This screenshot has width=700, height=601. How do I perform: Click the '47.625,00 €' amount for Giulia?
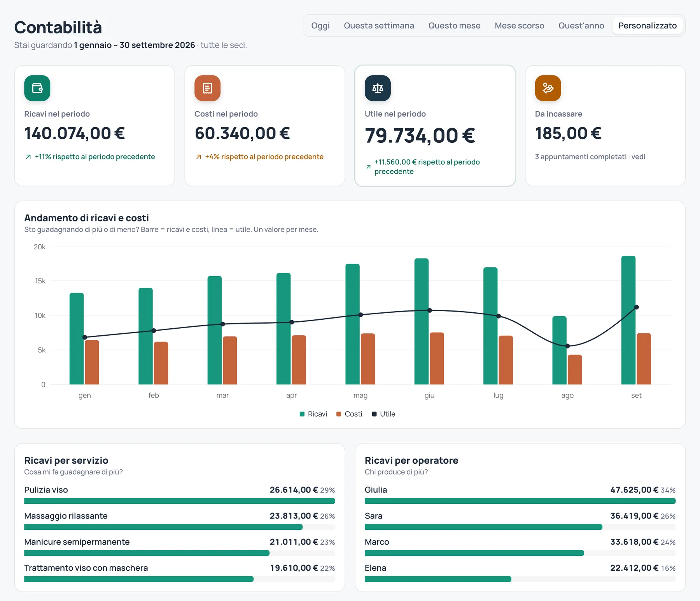[x=634, y=490]
